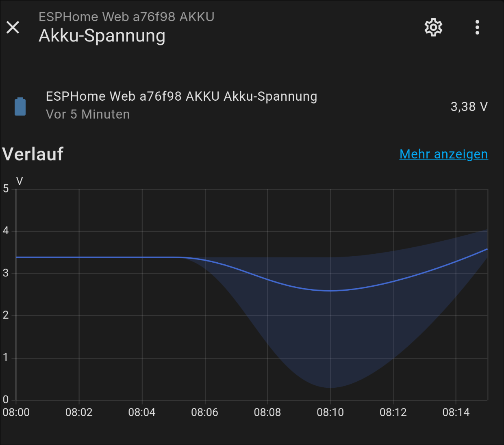This screenshot has height=445, width=504.
Task: Click the 5 on the voltage axis
Action: click(x=6, y=188)
